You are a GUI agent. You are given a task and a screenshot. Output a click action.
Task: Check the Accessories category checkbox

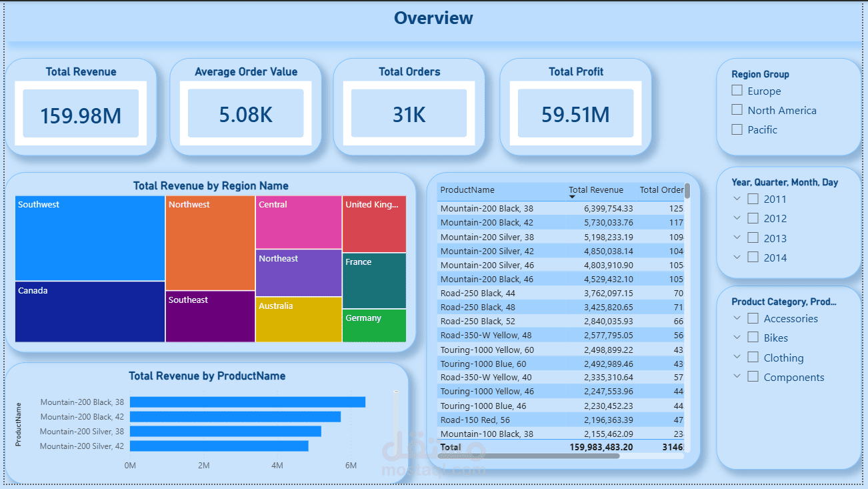click(753, 318)
